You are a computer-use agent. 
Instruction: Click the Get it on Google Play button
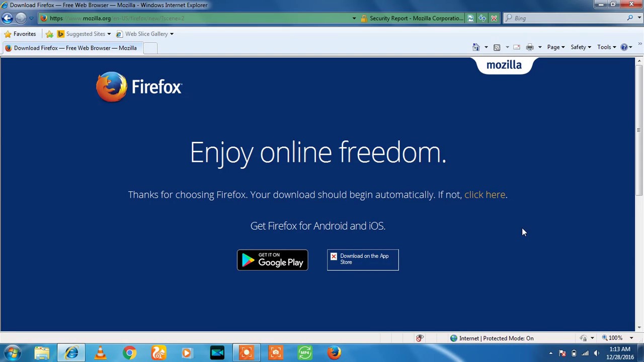click(273, 260)
